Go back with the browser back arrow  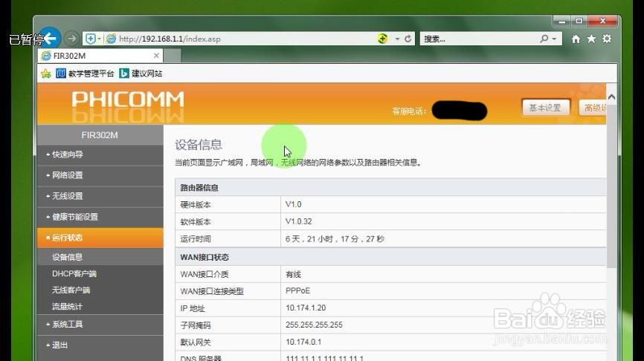pos(50,39)
